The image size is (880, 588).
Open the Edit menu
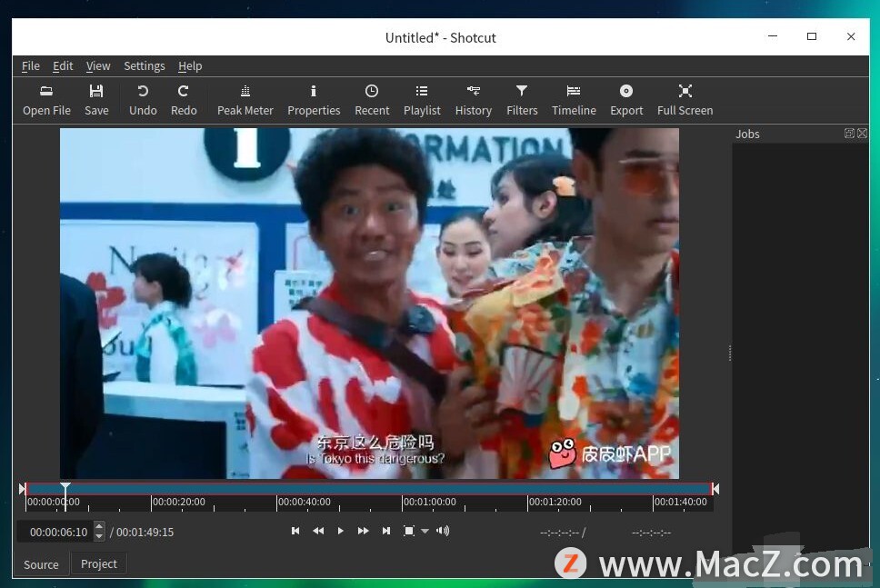[x=63, y=66]
